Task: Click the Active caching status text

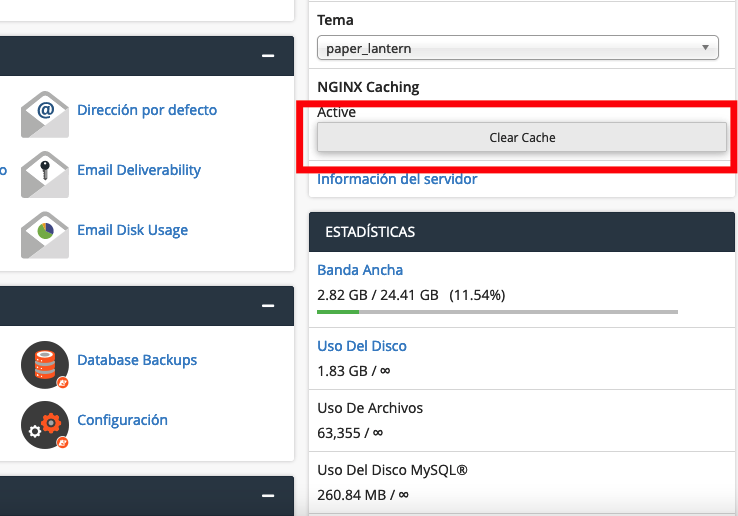Action: (x=336, y=113)
